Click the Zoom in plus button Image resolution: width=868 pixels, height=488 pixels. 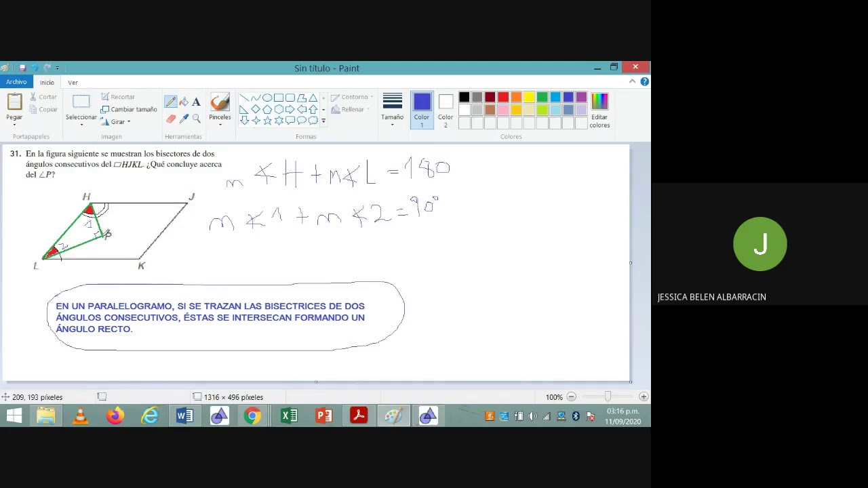coord(644,397)
